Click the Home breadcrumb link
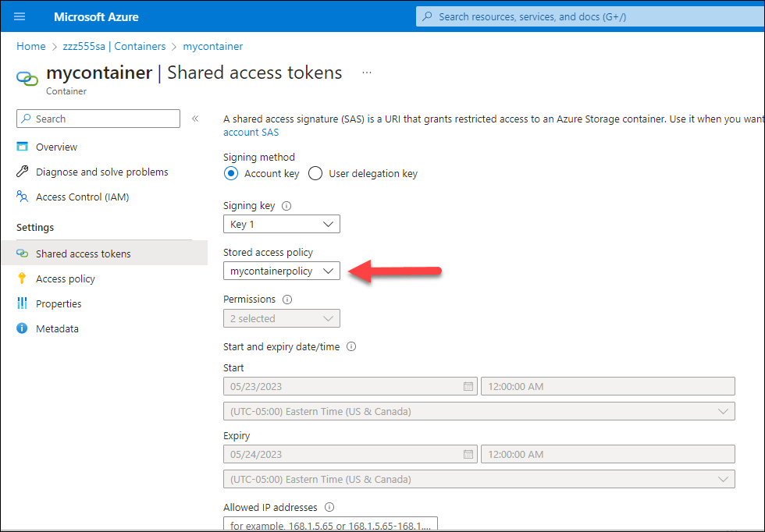This screenshot has width=765, height=532. pyautogui.click(x=30, y=46)
